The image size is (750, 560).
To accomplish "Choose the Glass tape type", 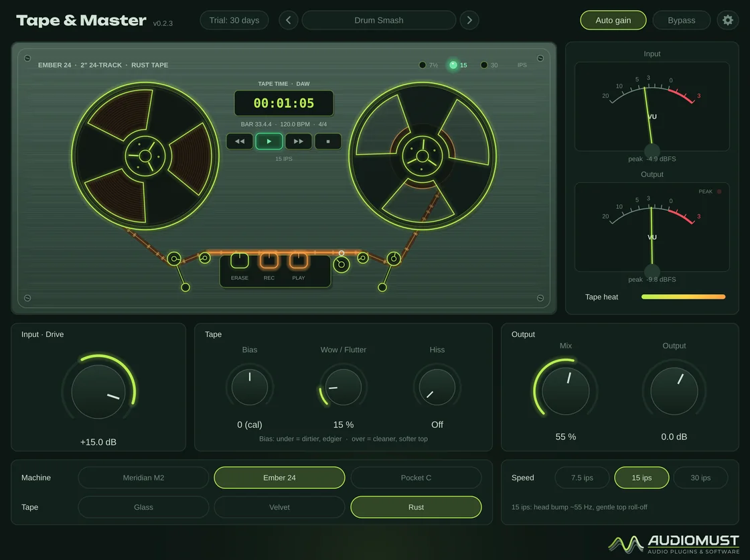I will 143,507.
